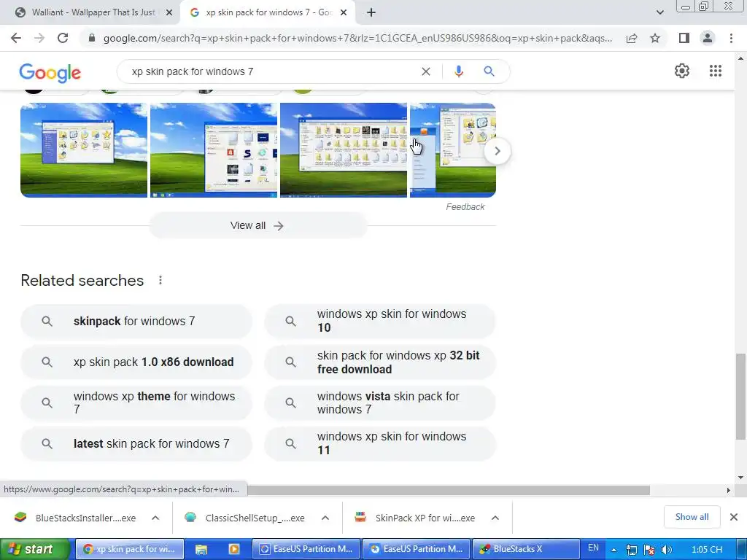Open third XP thumbnail with folder grid
The height and width of the screenshot is (560, 747).
344,150
